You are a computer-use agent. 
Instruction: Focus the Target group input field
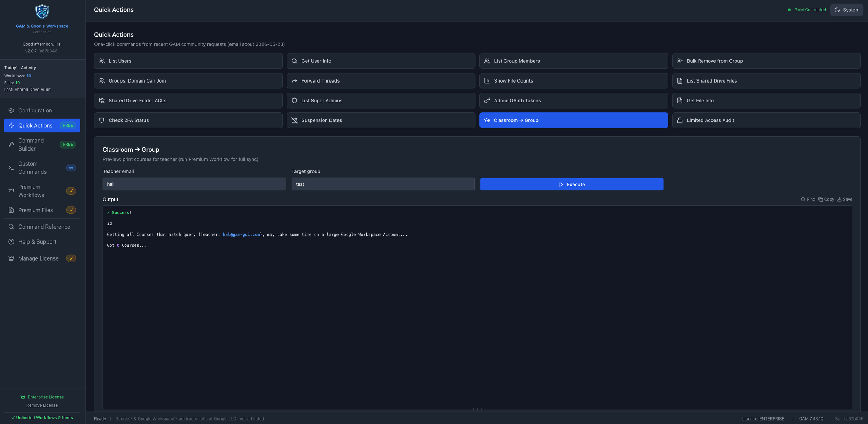(x=383, y=184)
